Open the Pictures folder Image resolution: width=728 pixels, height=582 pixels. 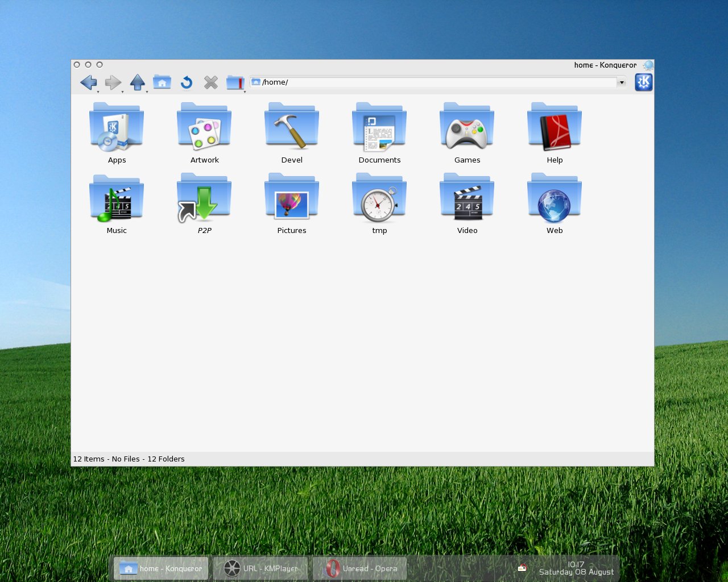292,204
